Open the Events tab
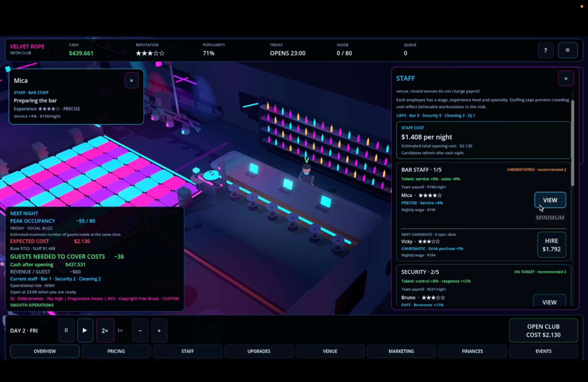Image resolution: width=588 pixels, height=382 pixels. point(543,351)
